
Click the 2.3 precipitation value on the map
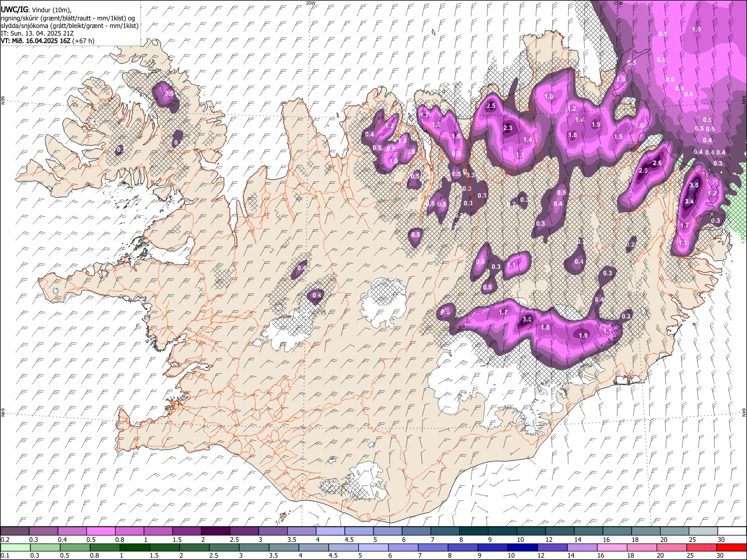507,128
